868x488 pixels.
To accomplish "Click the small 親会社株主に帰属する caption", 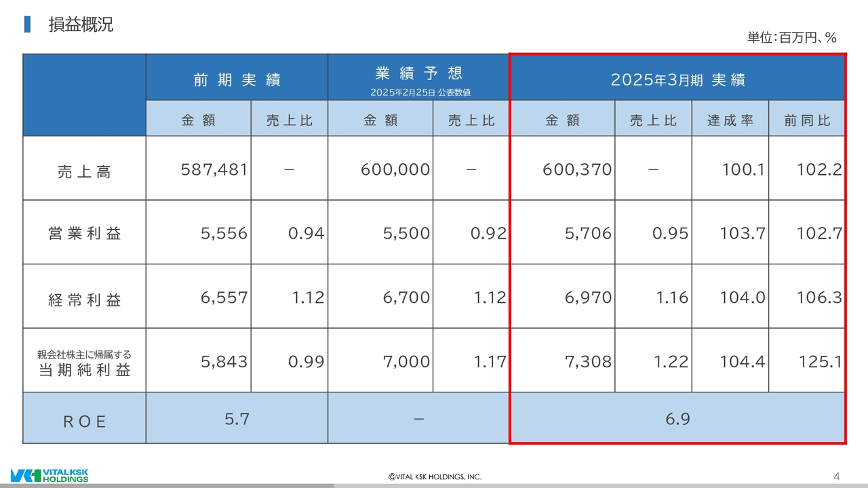I will 84,354.
